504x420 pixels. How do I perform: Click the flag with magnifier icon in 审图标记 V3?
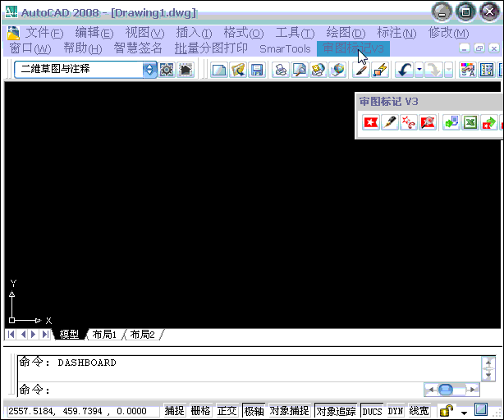(428, 122)
